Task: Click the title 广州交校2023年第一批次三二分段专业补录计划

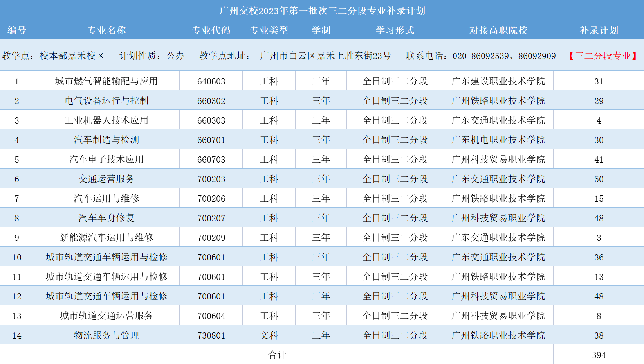Action: tap(322, 11)
